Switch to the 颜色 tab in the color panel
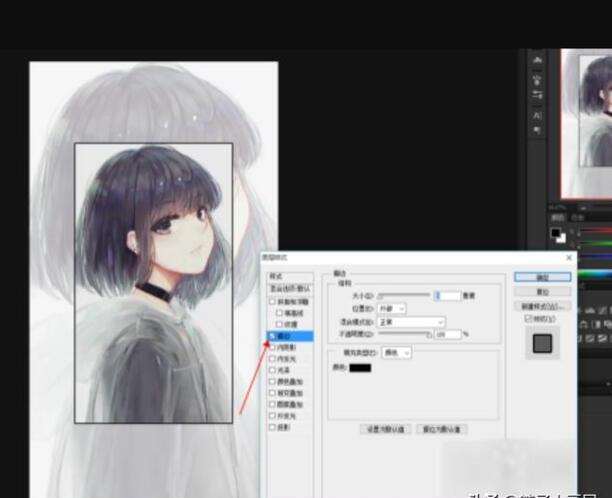 [557, 217]
